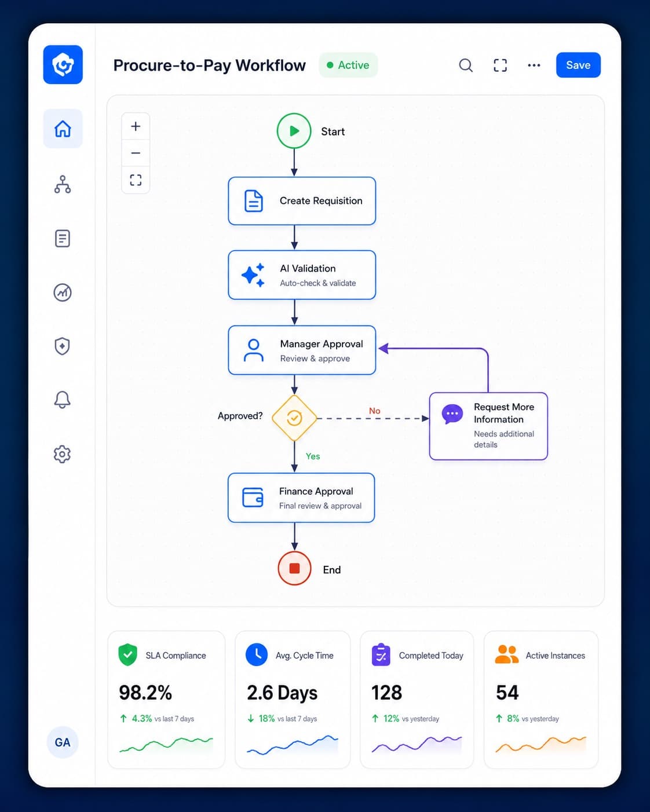Click '12% vs yesterday'
This screenshot has width=650, height=812.
tap(406, 719)
